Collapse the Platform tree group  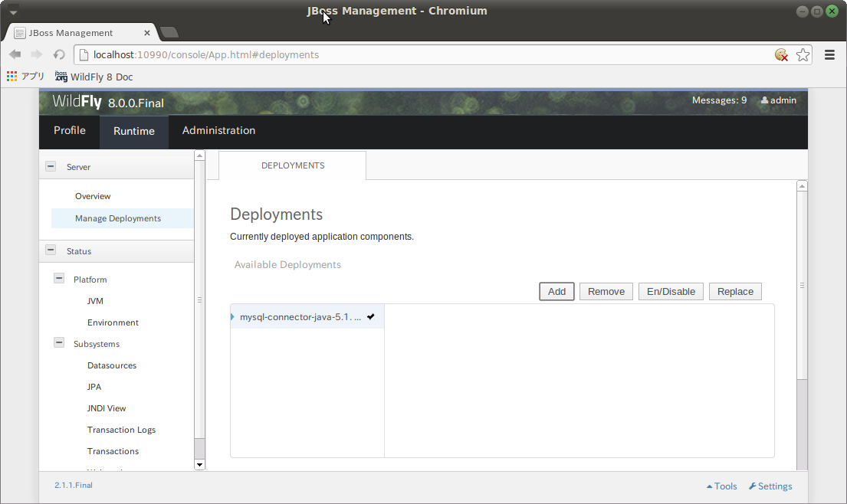point(59,278)
